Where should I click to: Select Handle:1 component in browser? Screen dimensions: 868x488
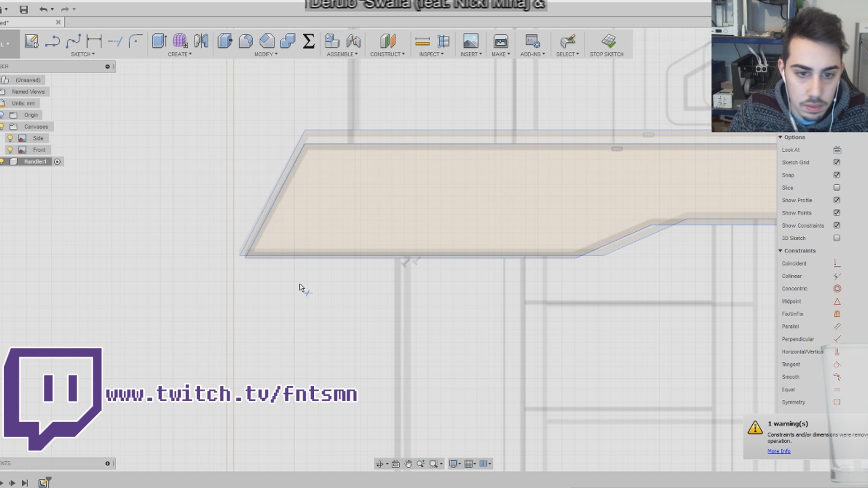pos(35,162)
